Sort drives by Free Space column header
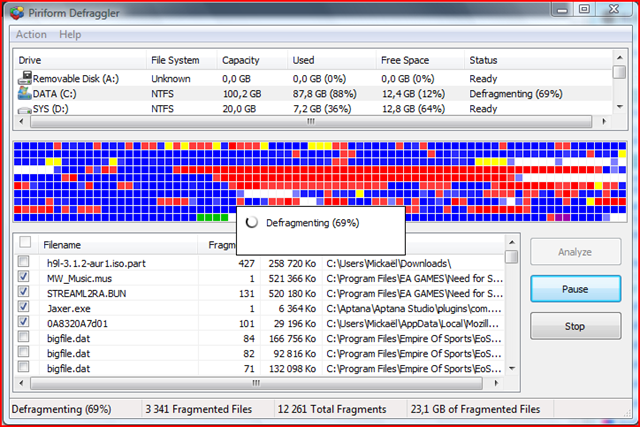The width and height of the screenshot is (640, 427). (420, 60)
